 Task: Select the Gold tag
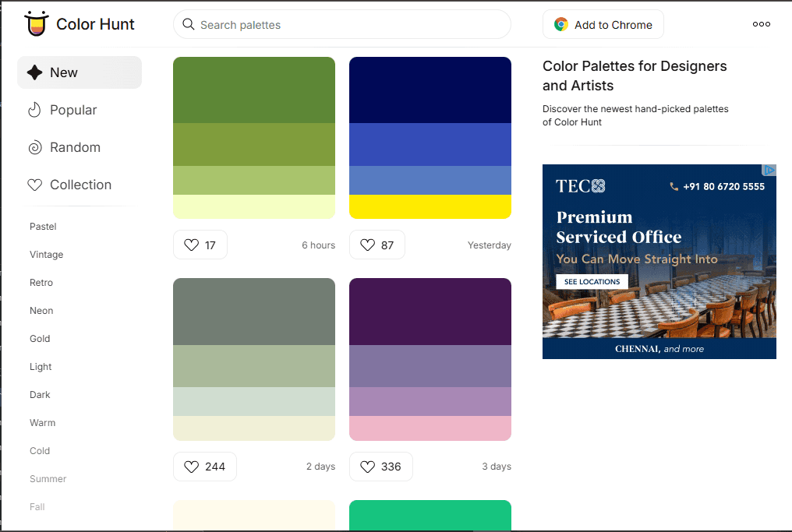click(40, 339)
